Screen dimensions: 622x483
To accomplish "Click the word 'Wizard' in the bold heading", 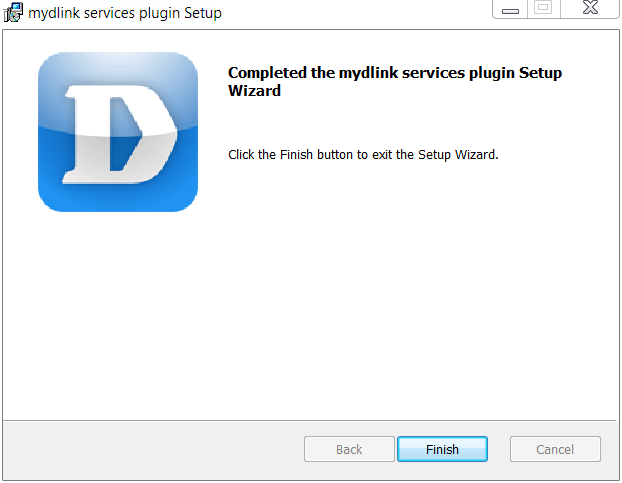I will tap(254, 91).
